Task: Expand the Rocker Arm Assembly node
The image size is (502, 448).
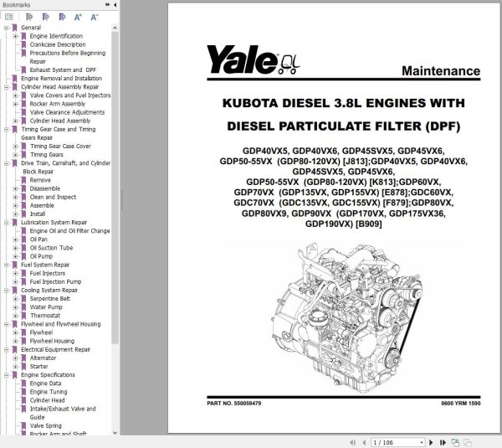Action: (x=15, y=104)
